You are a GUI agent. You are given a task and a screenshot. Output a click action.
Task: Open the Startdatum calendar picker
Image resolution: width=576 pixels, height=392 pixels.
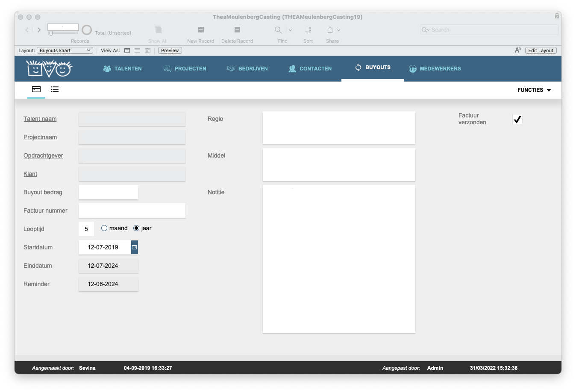pyautogui.click(x=135, y=247)
